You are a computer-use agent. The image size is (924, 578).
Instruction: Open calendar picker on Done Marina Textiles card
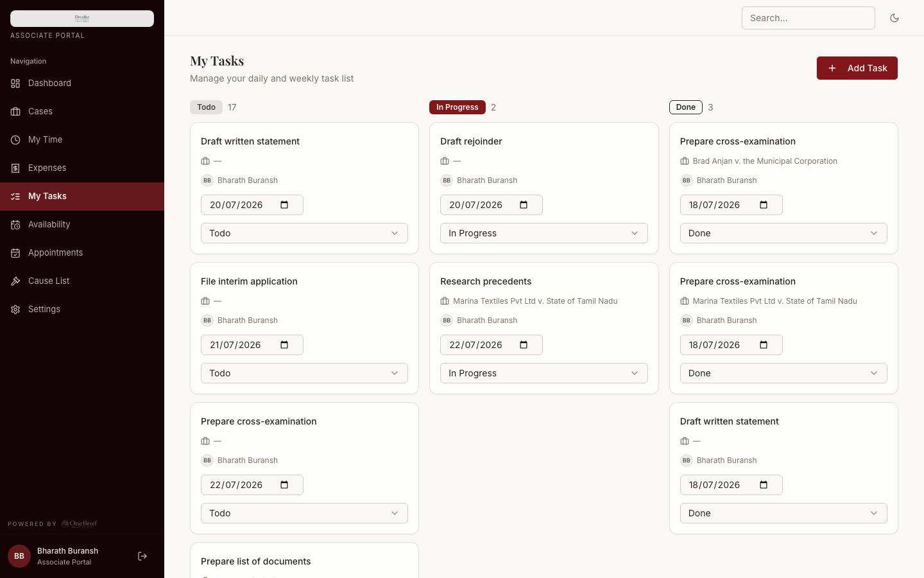coord(764,345)
